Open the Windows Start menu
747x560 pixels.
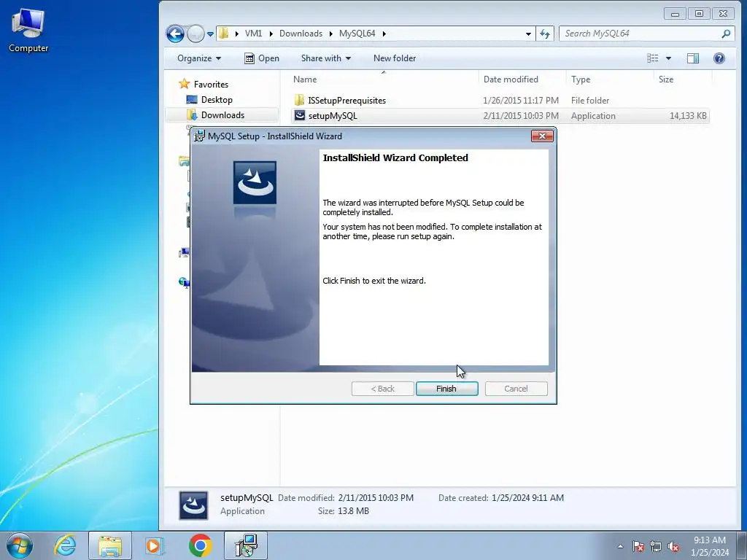[x=20, y=545]
